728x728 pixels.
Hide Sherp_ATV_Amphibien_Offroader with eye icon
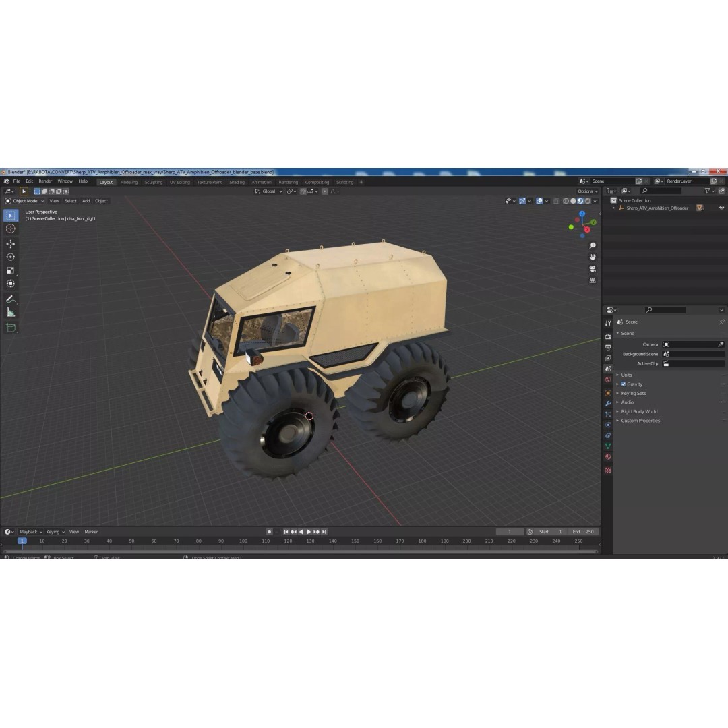click(x=721, y=208)
